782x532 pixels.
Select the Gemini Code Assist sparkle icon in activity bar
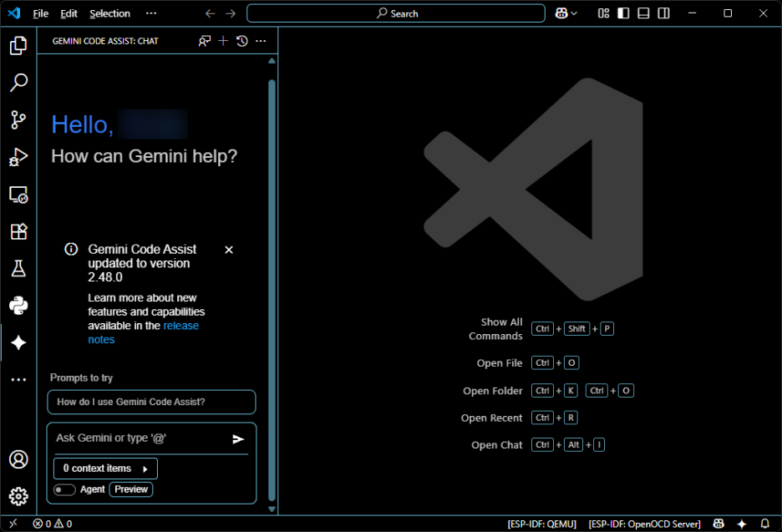click(18, 342)
